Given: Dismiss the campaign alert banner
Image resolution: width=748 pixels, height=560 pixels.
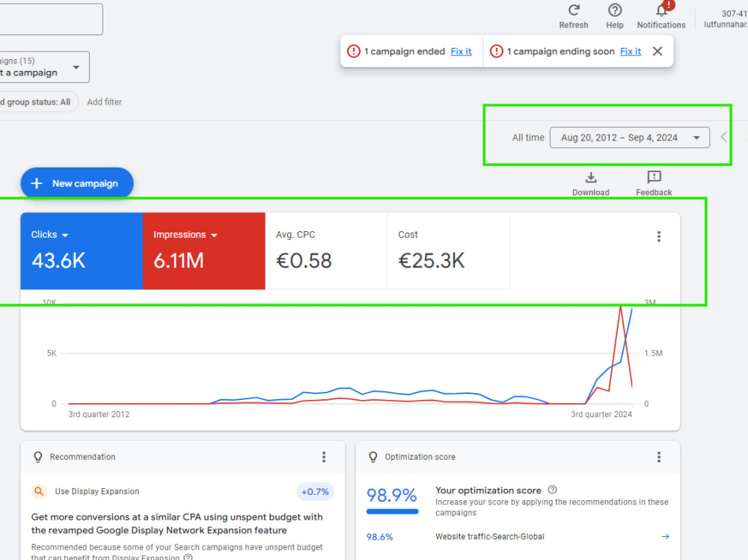Looking at the screenshot, I should [657, 51].
